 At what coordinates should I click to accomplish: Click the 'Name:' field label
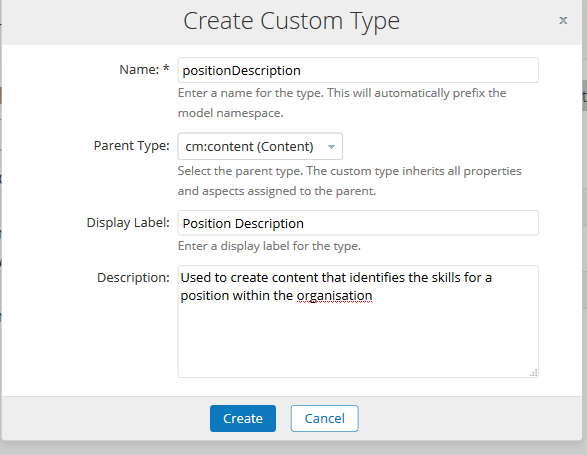pos(144,69)
